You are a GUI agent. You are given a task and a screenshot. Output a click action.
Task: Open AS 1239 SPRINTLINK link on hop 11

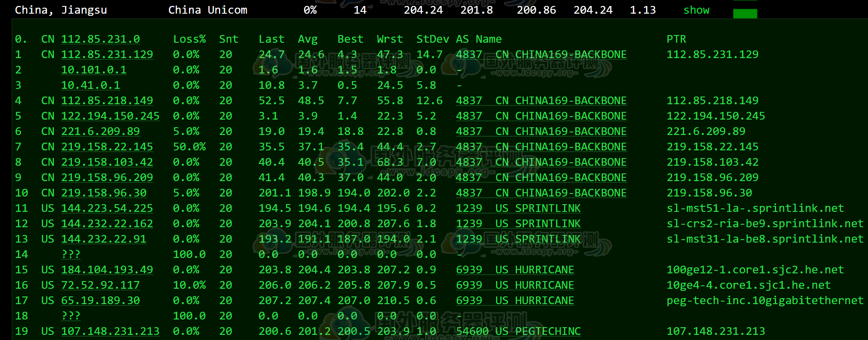[x=518, y=208]
